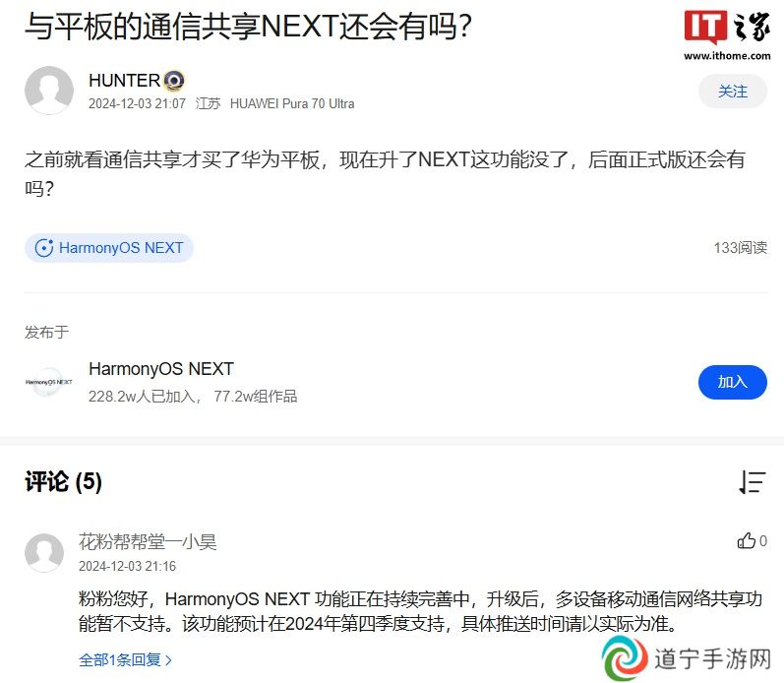Click the badge icon next to HUNTER
Image resolution: width=784 pixels, height=683 pixels.
[x=174, y=81]
